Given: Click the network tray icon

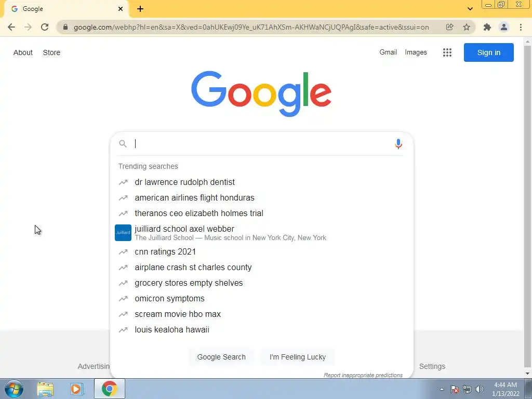Looking at the screenshot, I should [x=467, y=389].
